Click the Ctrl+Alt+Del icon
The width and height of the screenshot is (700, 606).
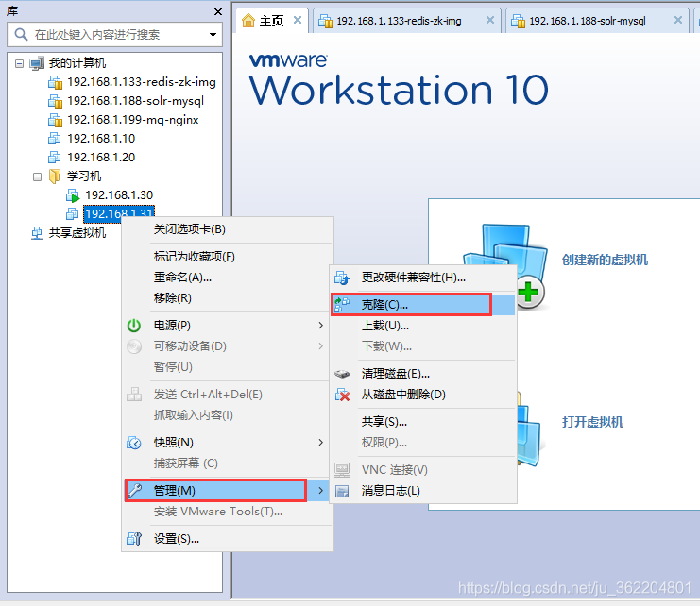pos(134,395)
